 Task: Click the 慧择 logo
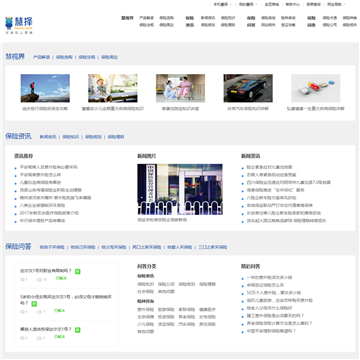point(19,25)
